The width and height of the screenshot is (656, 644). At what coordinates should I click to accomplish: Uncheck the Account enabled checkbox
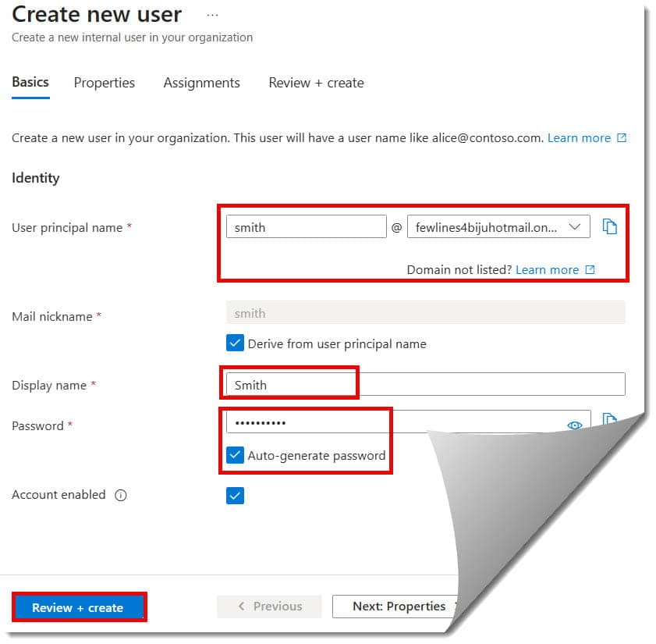click(235, 495)
